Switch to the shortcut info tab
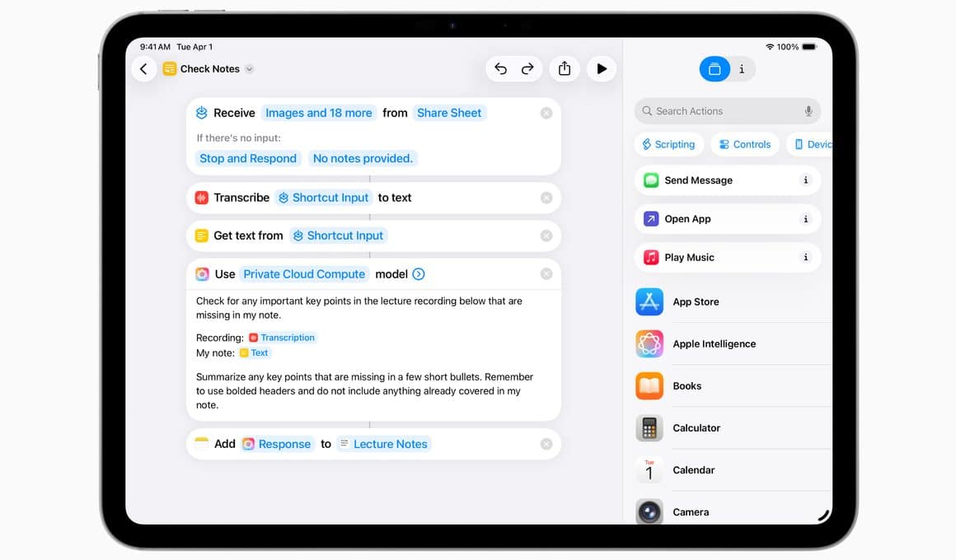The height and width of the screenshot is (560, 956). [742, 69]
